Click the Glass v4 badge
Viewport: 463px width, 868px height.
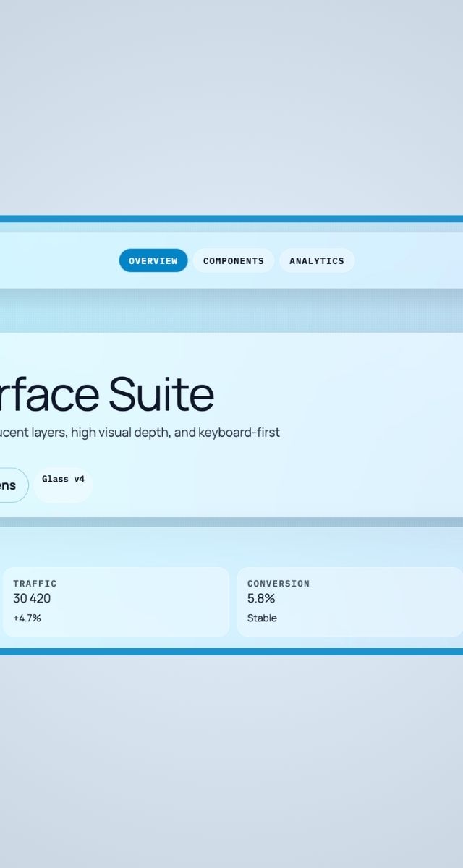[63, 485]
